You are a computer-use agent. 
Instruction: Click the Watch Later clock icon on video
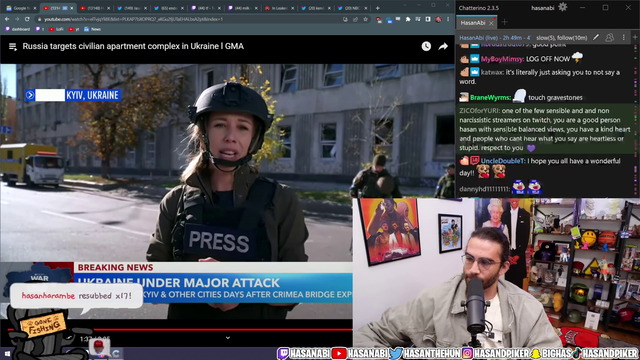point(426,47)
